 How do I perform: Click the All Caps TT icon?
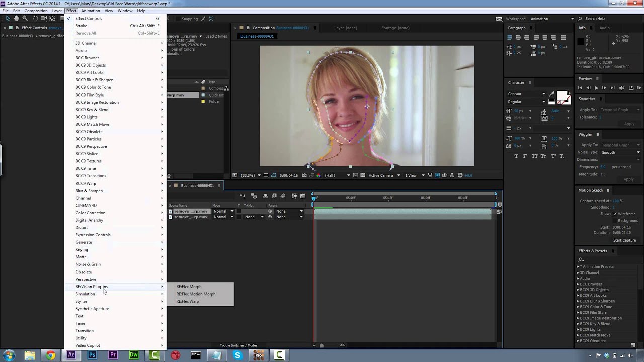coord(535,156)
